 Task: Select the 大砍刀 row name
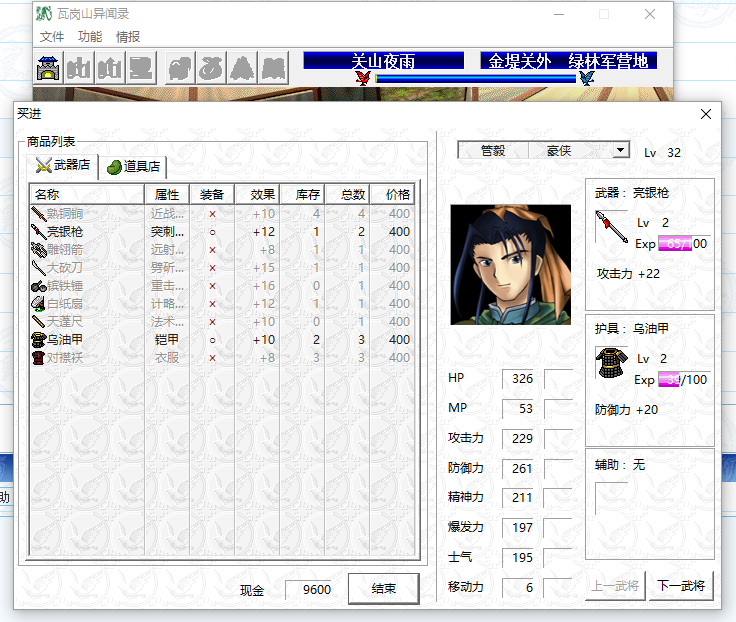(65, 268)
